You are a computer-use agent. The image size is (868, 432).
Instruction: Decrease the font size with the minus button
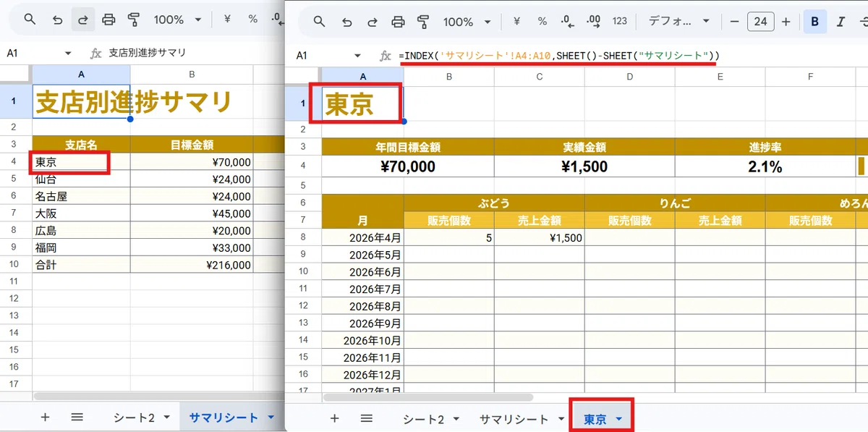(x=734, y=22)
